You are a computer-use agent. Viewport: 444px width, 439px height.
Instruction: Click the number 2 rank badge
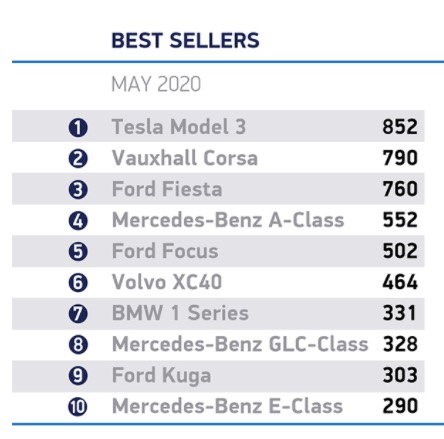tap(78, 159)
